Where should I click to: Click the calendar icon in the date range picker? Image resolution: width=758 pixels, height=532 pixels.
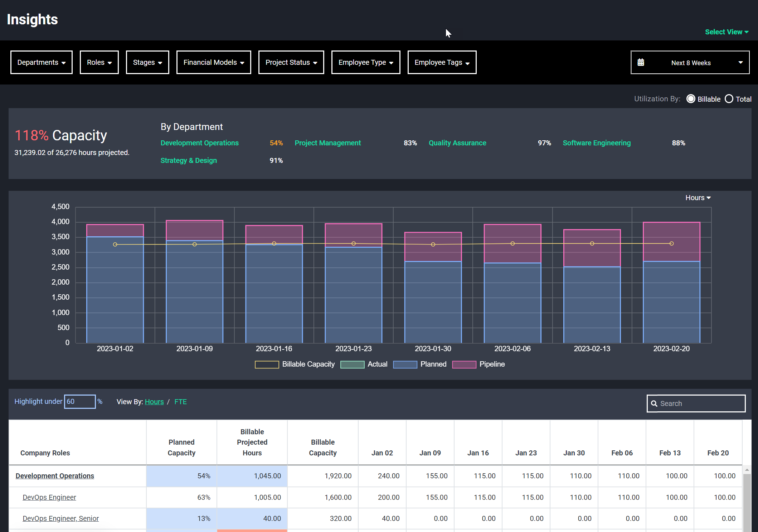[641, 62]
